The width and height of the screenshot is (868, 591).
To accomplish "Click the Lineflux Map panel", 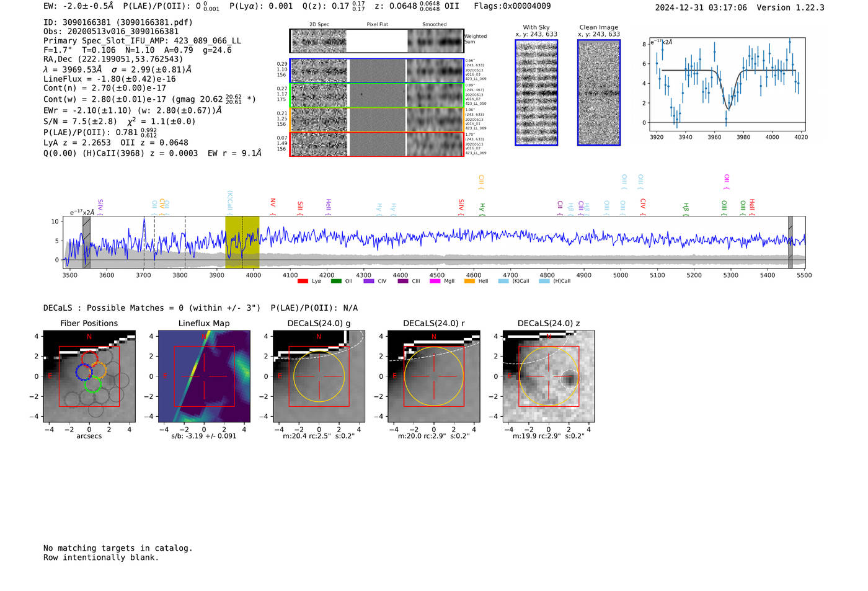I will point(204,376).
